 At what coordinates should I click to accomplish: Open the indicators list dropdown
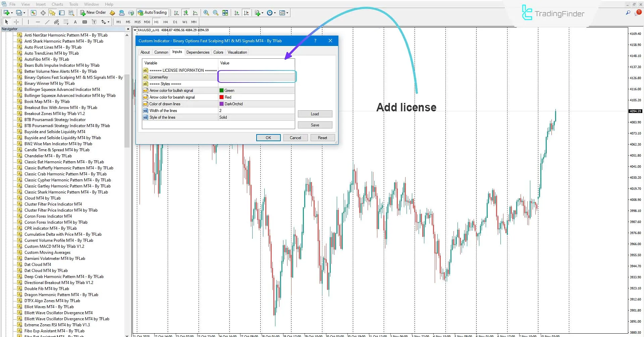point(288,13)
